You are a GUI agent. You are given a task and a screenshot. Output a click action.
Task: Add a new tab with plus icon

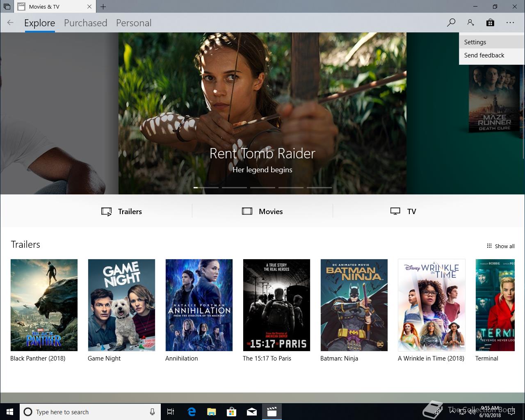point(103,7)
